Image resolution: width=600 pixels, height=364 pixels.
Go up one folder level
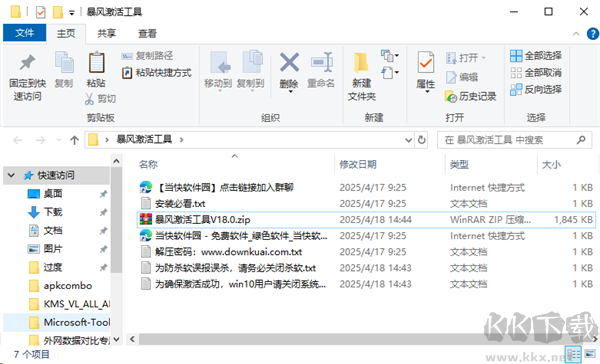[x=74, y=140]
